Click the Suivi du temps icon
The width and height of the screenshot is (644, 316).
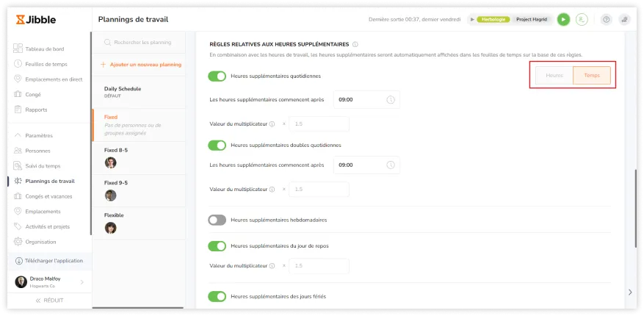click(18, 166)
